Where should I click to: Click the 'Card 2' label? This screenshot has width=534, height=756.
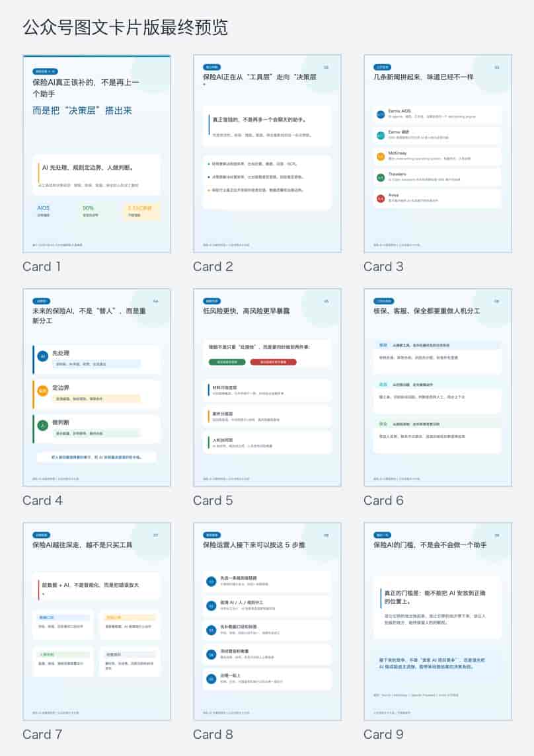click(213, 266)
